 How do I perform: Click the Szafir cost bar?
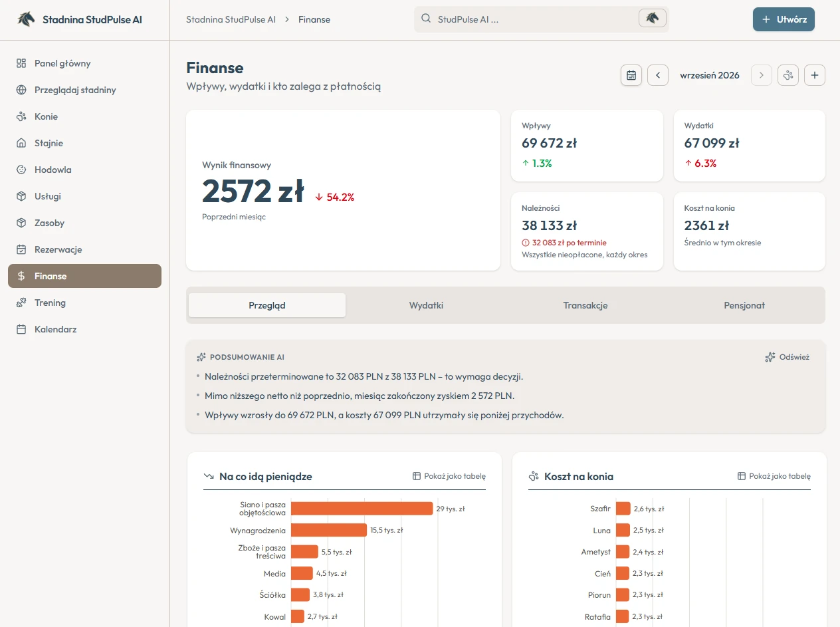pos(623,509)
